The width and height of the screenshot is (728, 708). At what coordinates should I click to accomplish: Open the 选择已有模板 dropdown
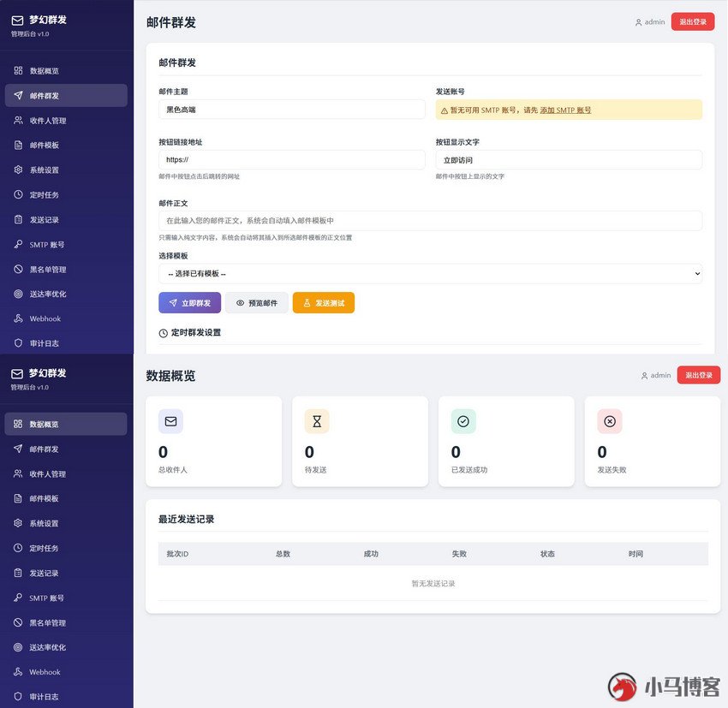(x=430, y=274)
